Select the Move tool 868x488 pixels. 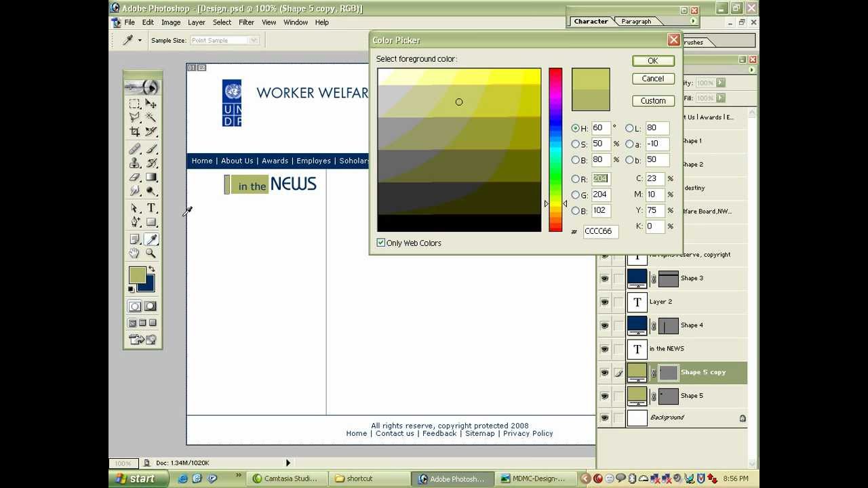point(151,104)
